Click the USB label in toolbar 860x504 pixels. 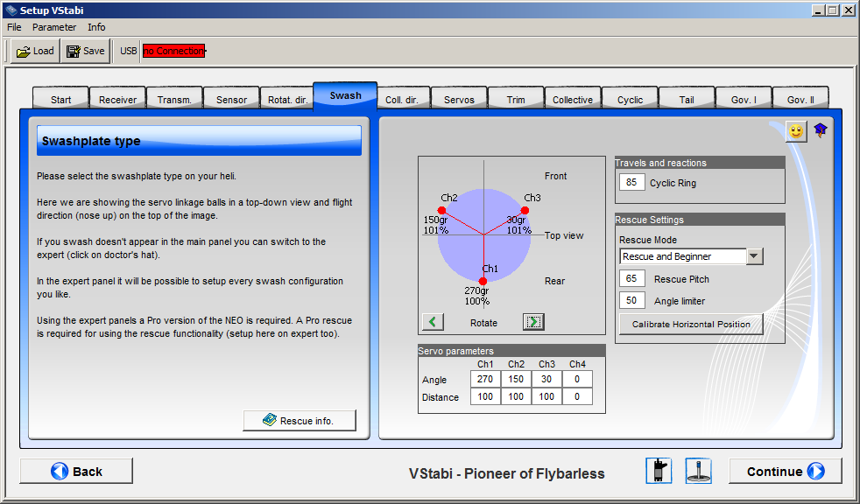[129, 51]
